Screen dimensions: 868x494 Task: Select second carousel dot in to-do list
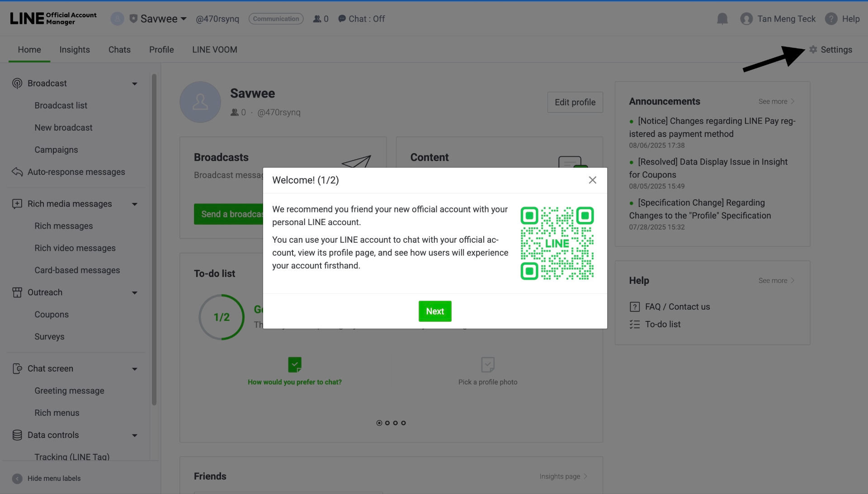click(x=387, y=423)
